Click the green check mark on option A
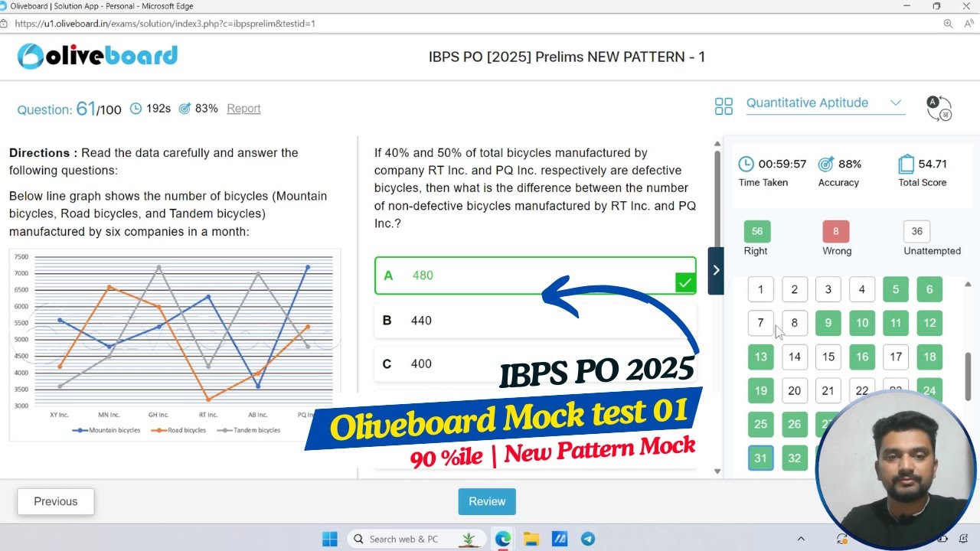980x551 pixels. (684, 283)
